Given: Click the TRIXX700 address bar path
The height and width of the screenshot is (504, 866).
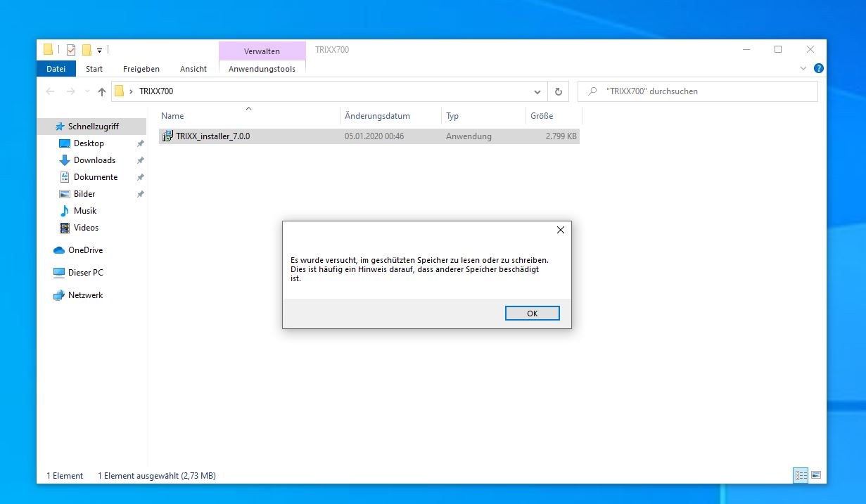Looking at the screenshot, I should pos(156,91).
